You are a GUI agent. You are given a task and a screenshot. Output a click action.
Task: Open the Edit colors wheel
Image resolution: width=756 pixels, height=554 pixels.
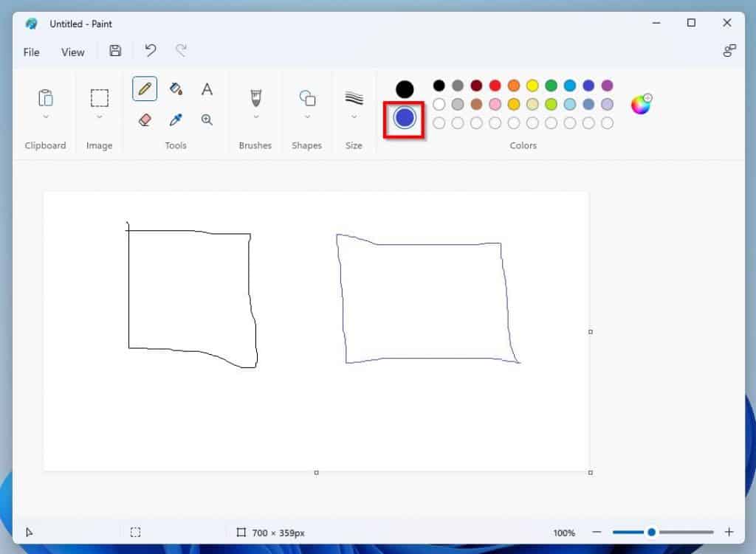coord(641,104)
